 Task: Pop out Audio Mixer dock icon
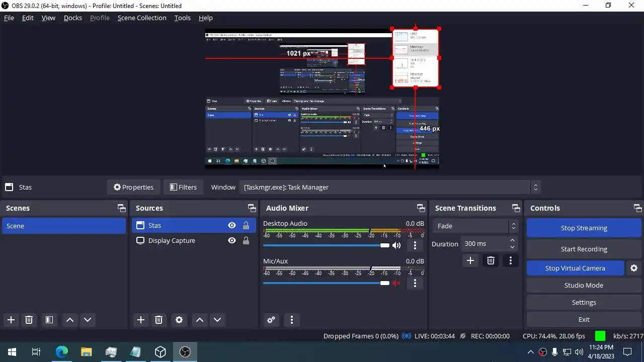pyautogui.click(x=421, y=208)
